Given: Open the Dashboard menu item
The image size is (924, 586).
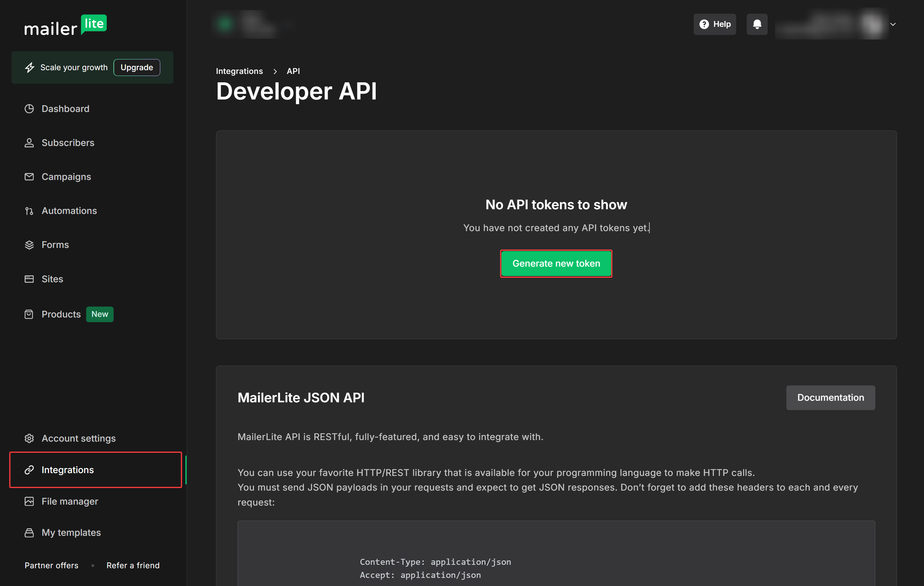Looking at the screenshot, I should (65, 109).
